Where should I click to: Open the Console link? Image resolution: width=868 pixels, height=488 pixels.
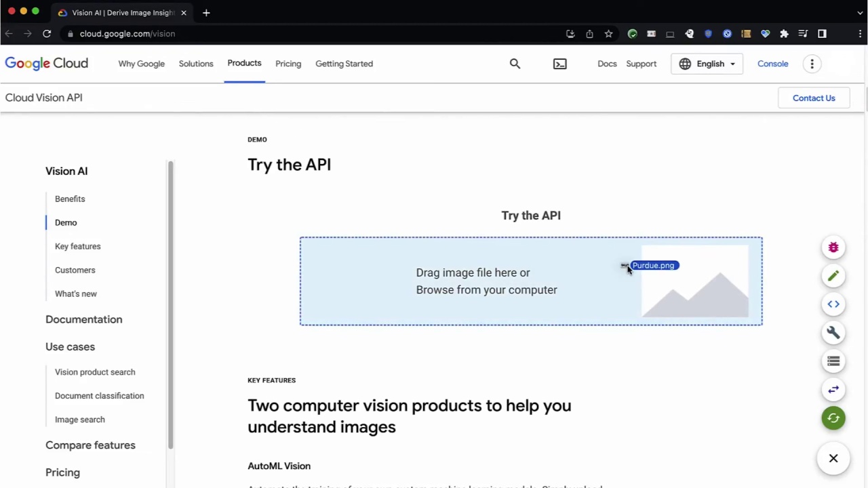coord(772,63)
